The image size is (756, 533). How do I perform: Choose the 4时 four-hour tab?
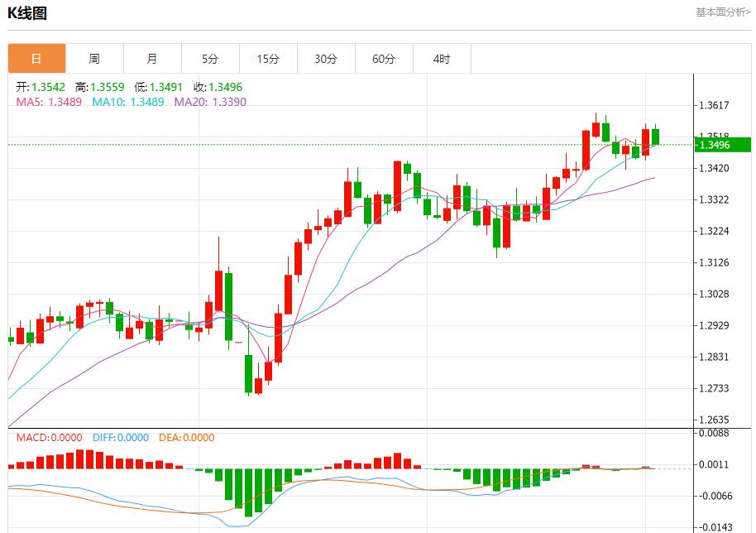[442, 59]
